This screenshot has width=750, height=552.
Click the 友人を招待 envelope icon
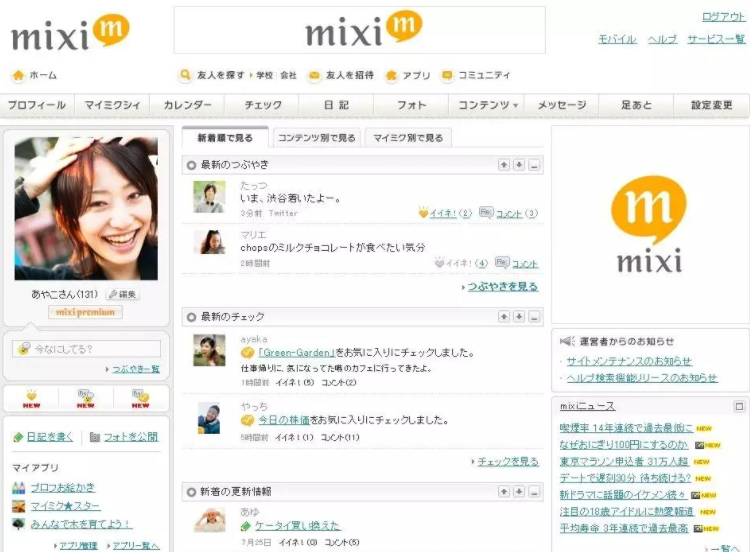pyautogui.click(x=314, y=75)
